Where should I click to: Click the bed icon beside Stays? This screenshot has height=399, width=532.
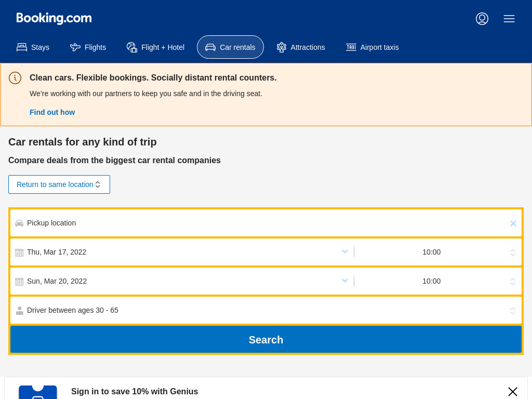(x=22, y=47)
